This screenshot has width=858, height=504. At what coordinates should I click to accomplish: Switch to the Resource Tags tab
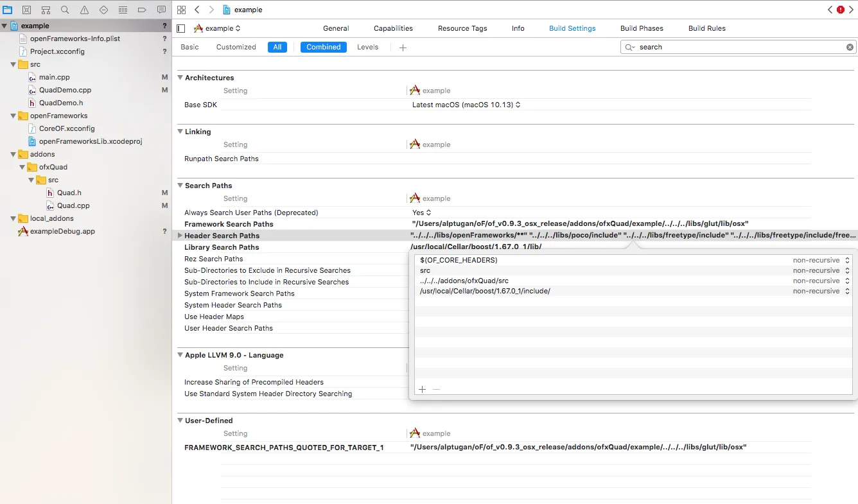point(462,28)
